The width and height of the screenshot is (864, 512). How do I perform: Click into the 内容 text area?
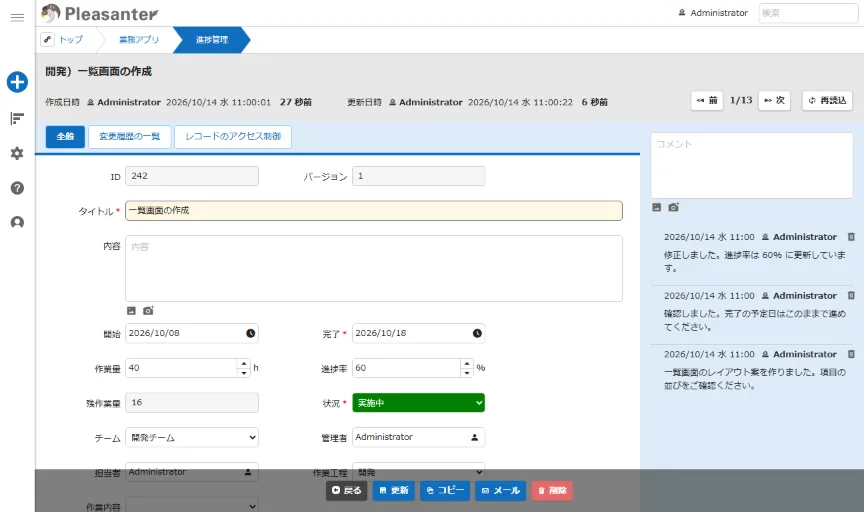[x=374, y=268]
